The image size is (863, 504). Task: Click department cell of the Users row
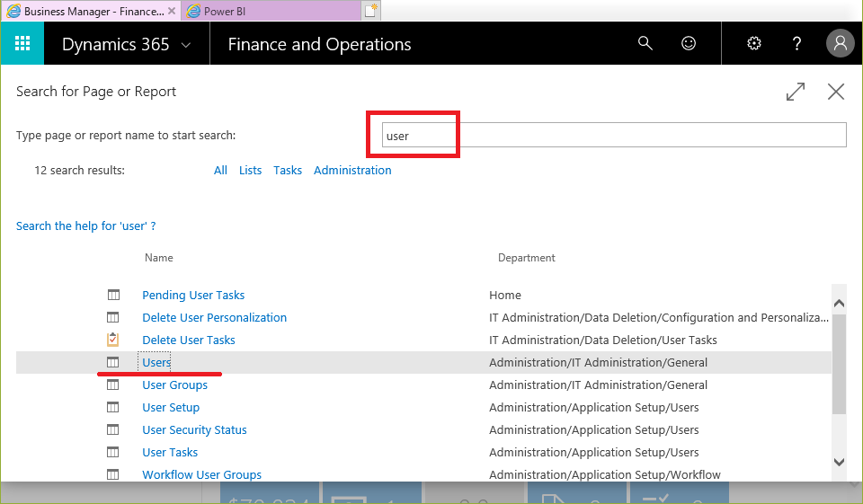pos(599,363)
